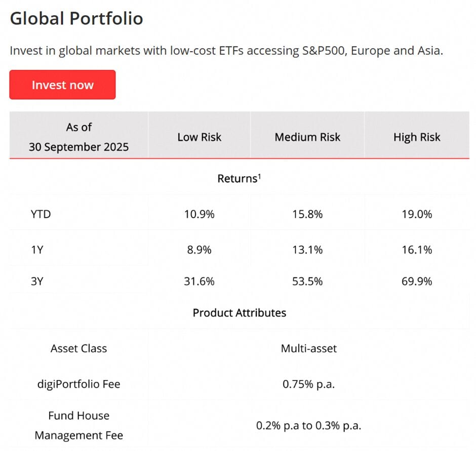The height and width of the screenshot is (451, 476).
Task: Select the 19.0% YTD High Risk value
Action: (x=417, y=214)
